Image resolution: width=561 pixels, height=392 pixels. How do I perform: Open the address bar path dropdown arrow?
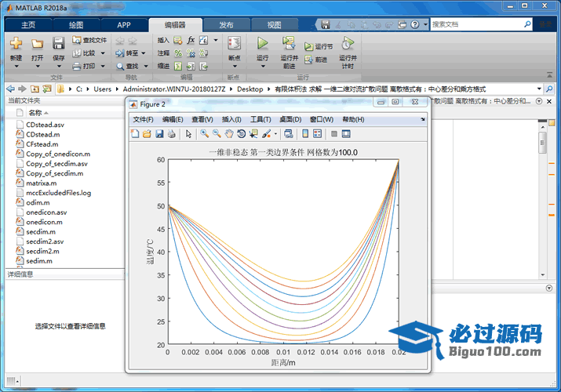click(539, 89)
